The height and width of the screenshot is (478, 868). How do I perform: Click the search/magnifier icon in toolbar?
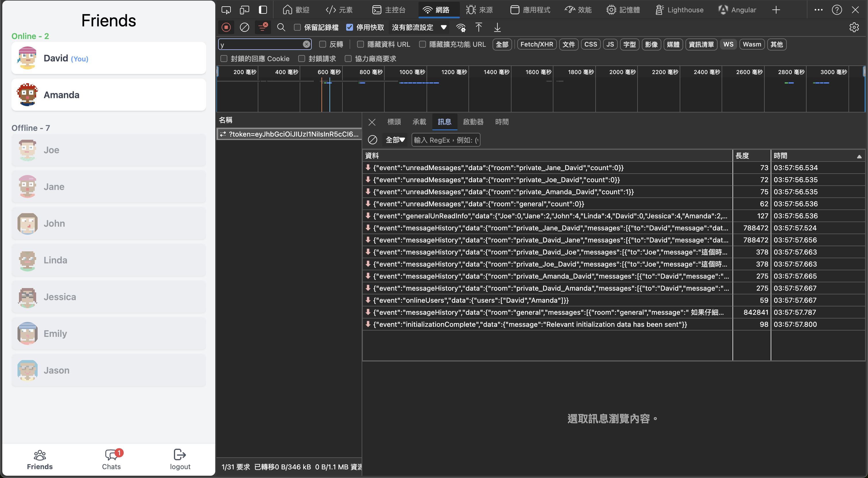click(280, 27)
